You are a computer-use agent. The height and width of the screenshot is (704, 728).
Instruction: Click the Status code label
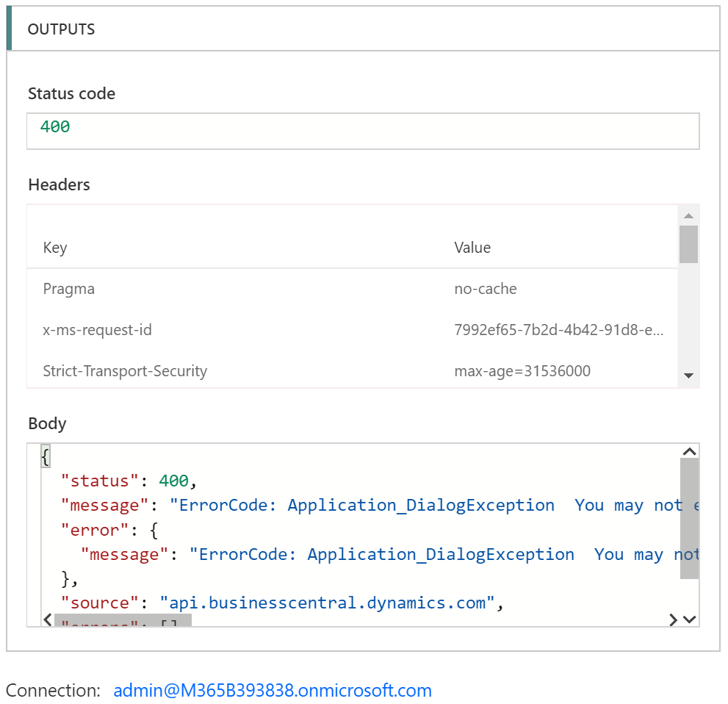pos(71,93)
